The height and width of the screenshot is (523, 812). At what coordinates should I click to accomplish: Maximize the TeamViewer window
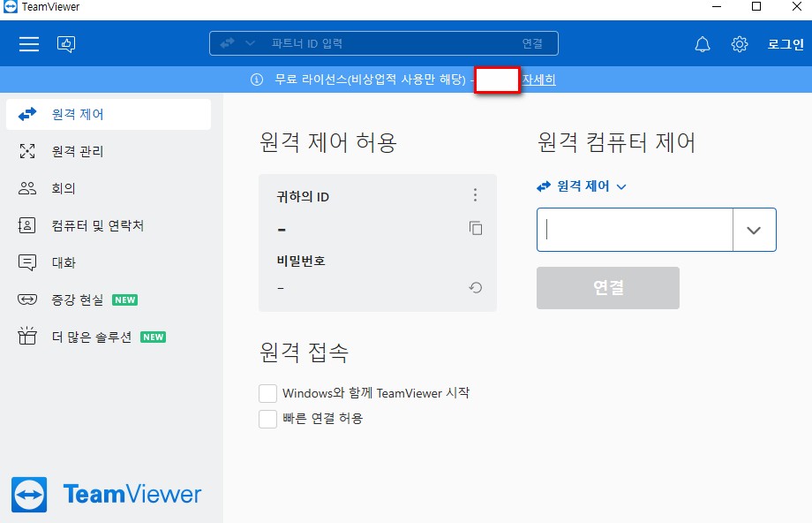[756, 7]
